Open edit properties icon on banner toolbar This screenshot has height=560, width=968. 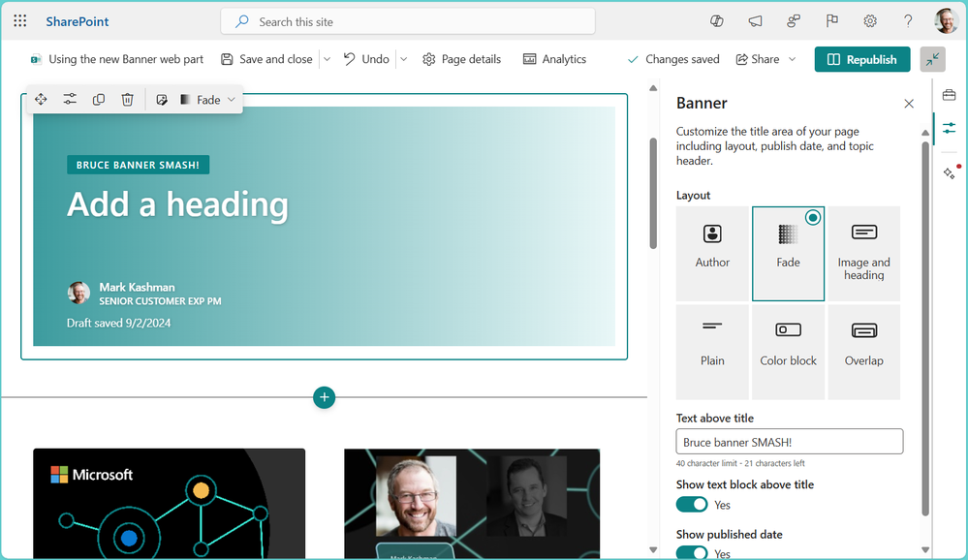[70, 100]
